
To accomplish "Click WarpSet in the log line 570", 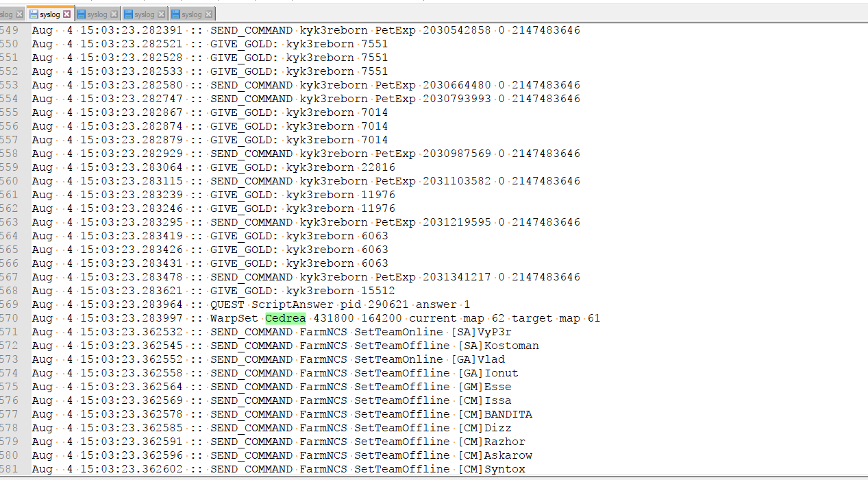I will click(x=234, y=318).
